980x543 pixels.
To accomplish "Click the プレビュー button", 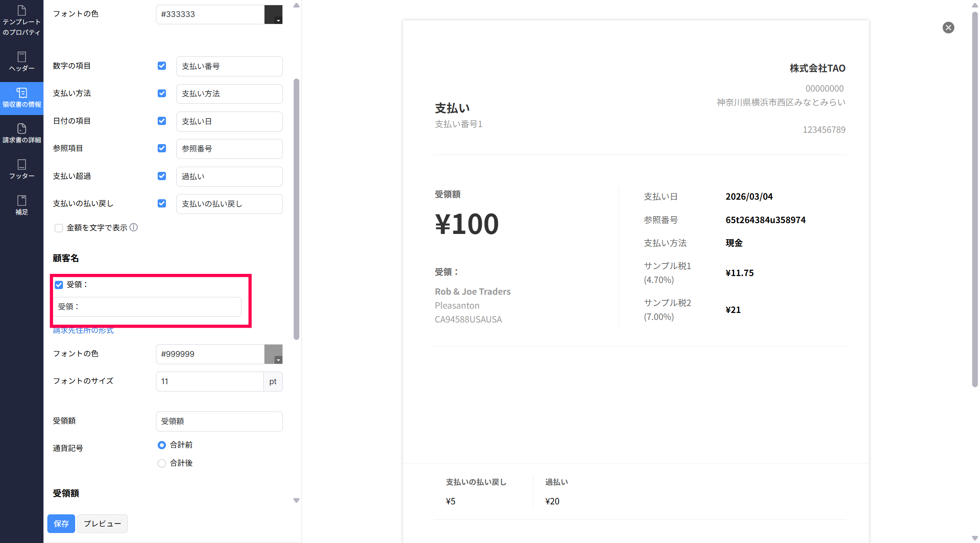I will [x=102, y=523].
